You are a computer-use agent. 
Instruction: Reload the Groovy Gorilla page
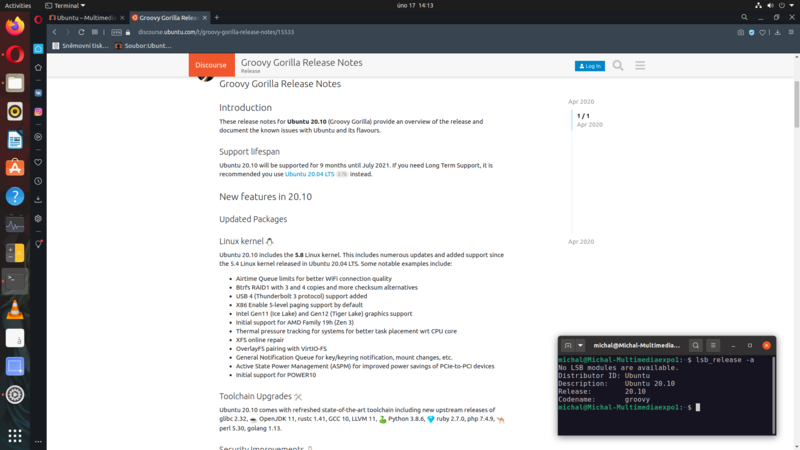[81, 32]
